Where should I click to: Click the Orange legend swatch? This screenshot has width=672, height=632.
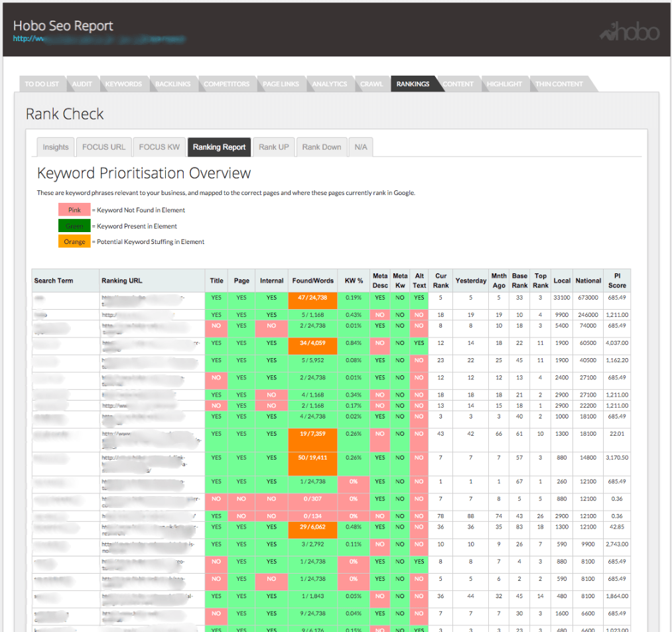[74, 241]
